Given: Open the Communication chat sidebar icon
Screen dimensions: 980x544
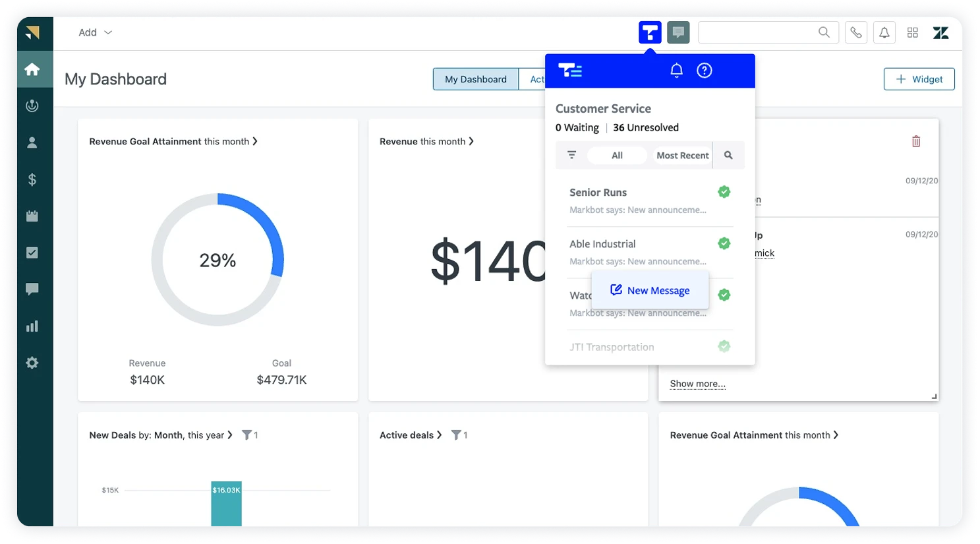Looking at the screenshot, I should tap(32, 289).
